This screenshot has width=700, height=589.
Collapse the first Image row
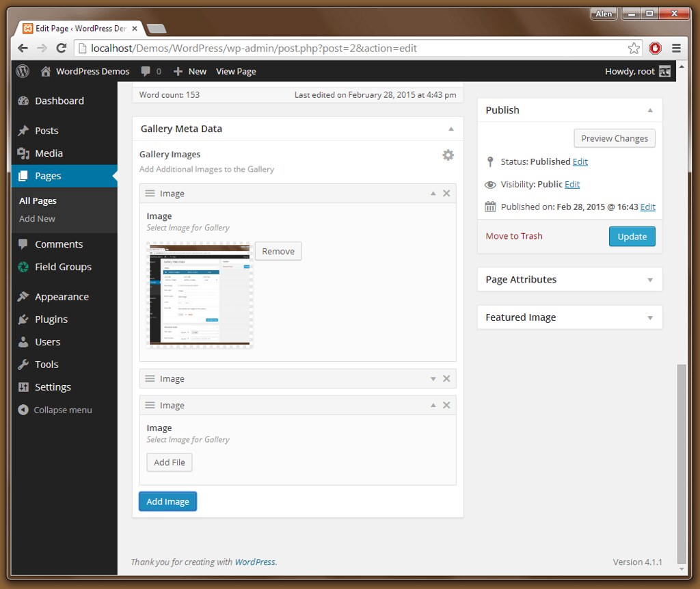pos(433,194)
